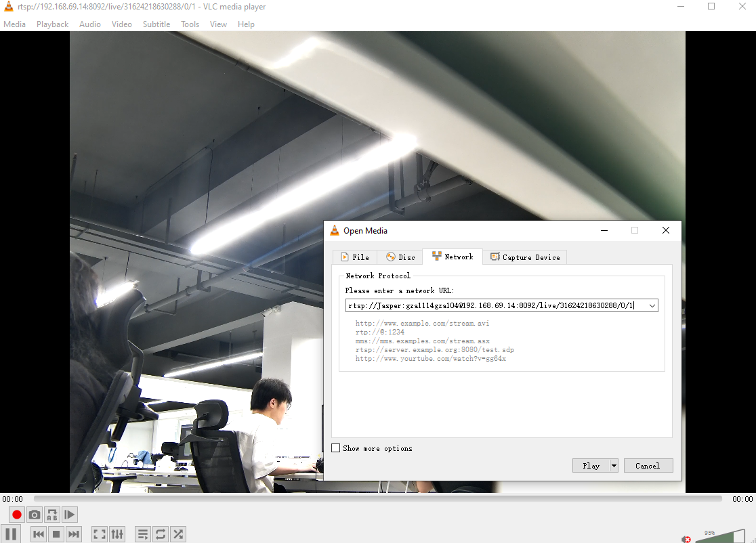Advance frame by frame

(69, 515)
